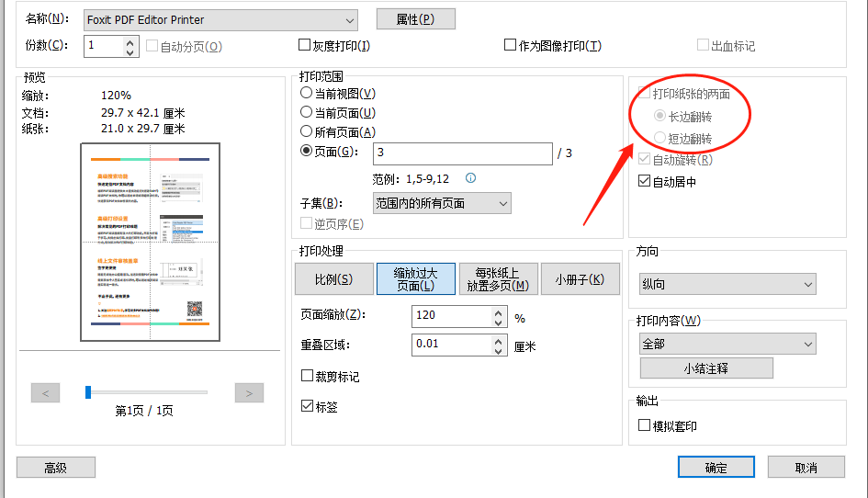Click the 高级 advanced button

click(56, 468)
